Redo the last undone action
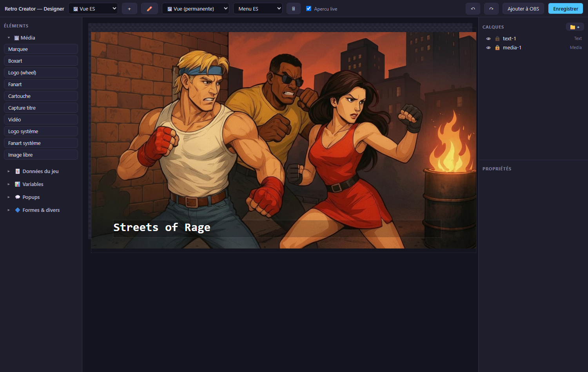 point(491,9)
